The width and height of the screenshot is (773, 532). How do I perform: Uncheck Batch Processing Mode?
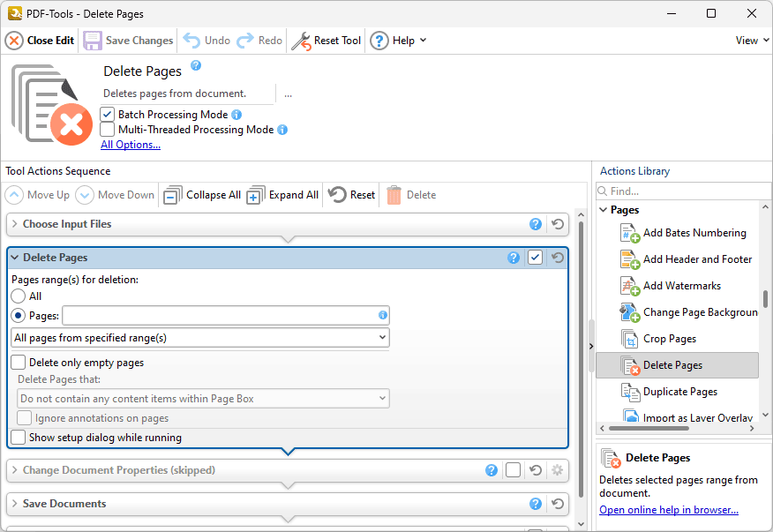(x=107, y=115)
